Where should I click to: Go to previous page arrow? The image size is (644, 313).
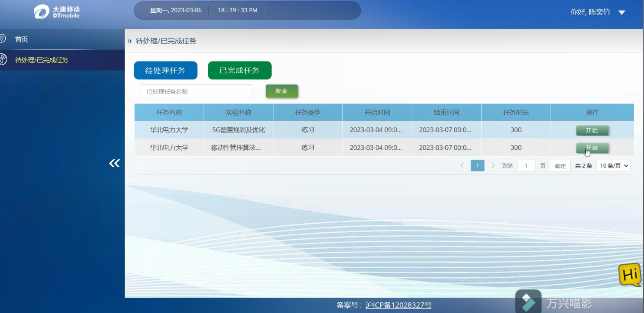tap(462, 166)
